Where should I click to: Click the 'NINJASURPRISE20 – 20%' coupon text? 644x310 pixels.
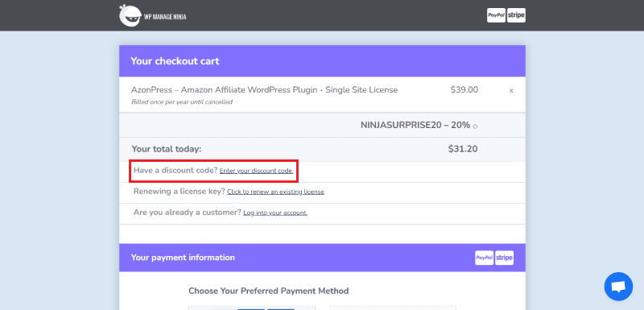click(x=415, y=126)
